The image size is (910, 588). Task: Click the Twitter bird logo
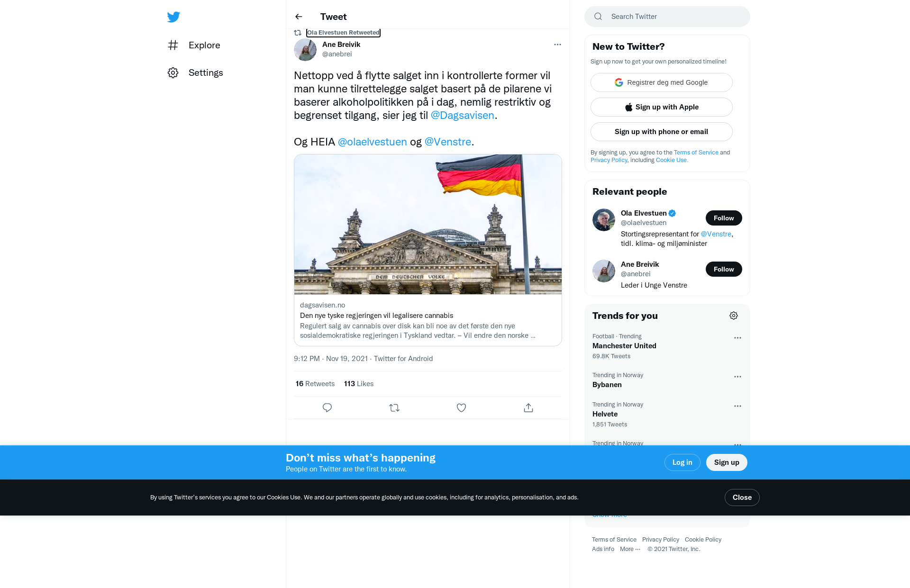[173, 17]
